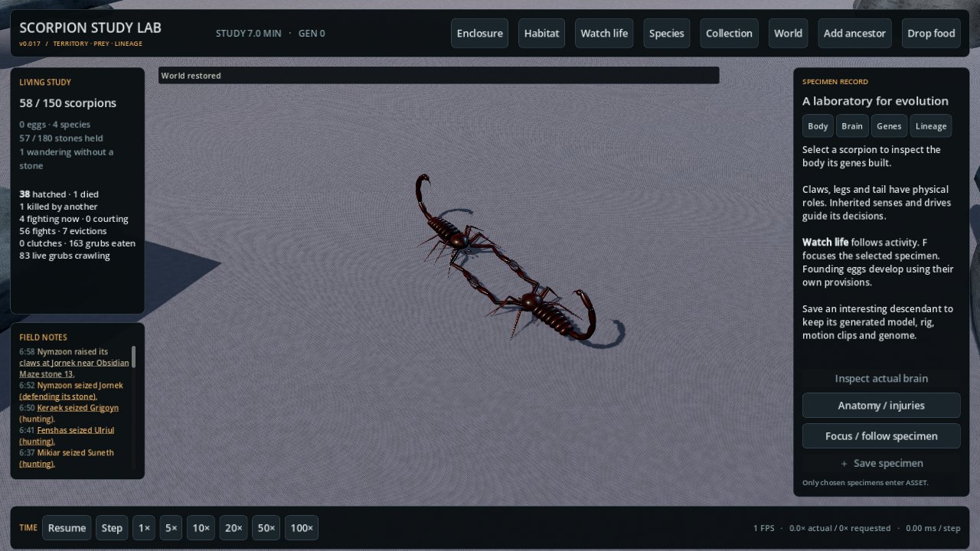The width and height of the screenshot is (980, 551).
Task: Click the 57 / 180 stones held line
Action: coord(61,139)
